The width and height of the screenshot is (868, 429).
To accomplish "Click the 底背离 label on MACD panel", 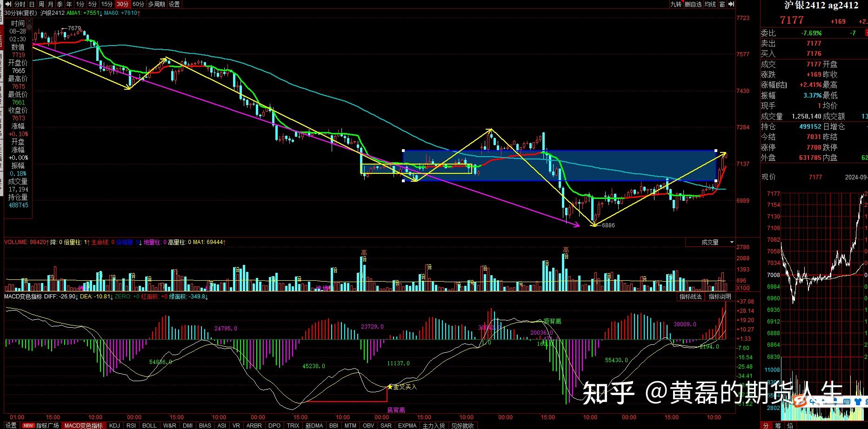I will [x=396, y=410].
